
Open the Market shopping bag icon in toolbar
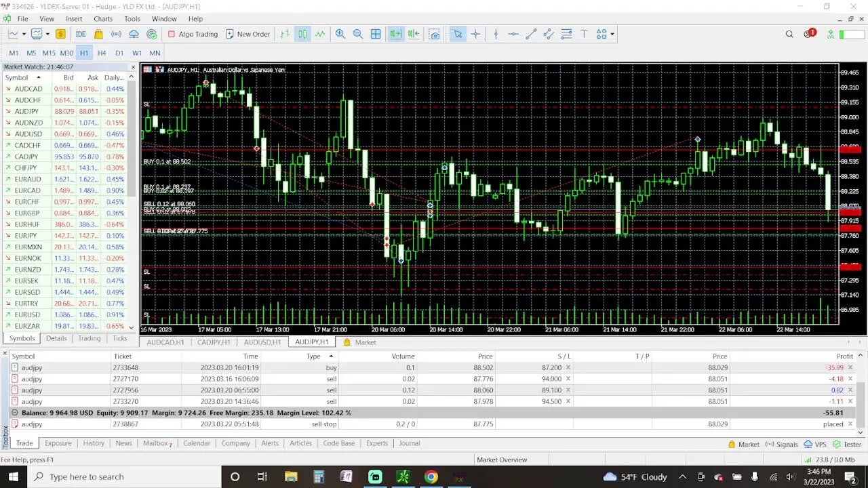pos(98,34)
